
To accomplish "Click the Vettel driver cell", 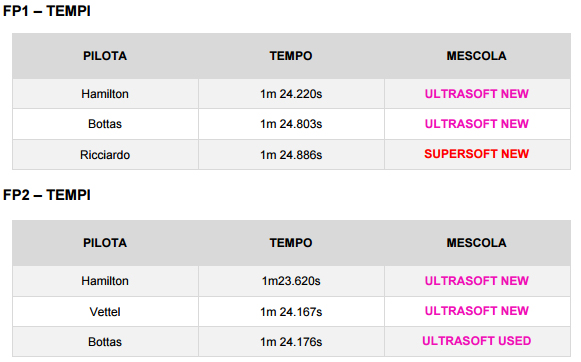I will pos(105,312).
